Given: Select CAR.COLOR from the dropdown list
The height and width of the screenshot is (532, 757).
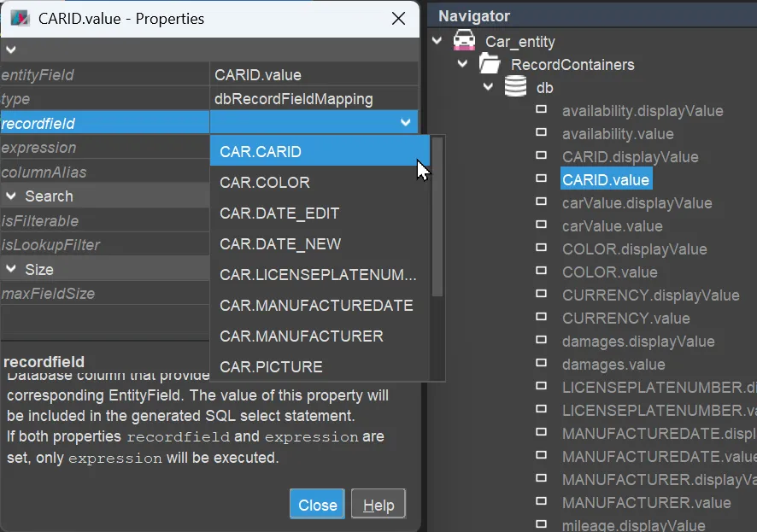Looking at the screenshot, I should pyautogui.click(x=320, y=183).
